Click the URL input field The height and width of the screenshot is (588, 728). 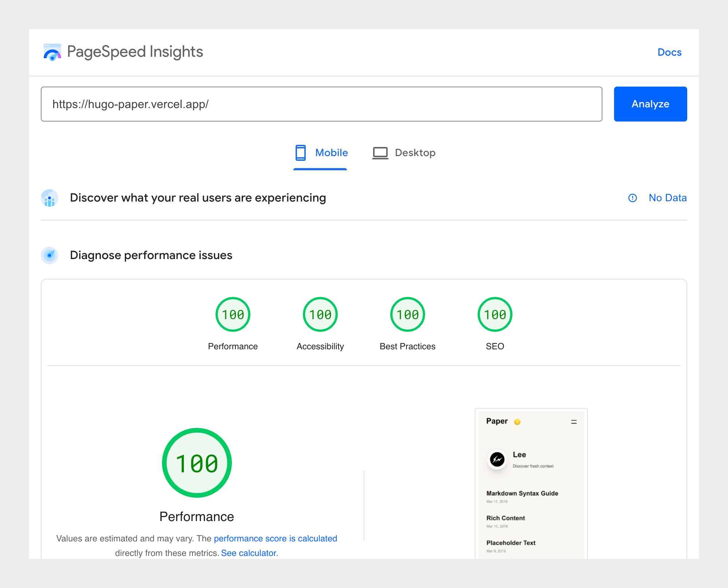point(321,104)
